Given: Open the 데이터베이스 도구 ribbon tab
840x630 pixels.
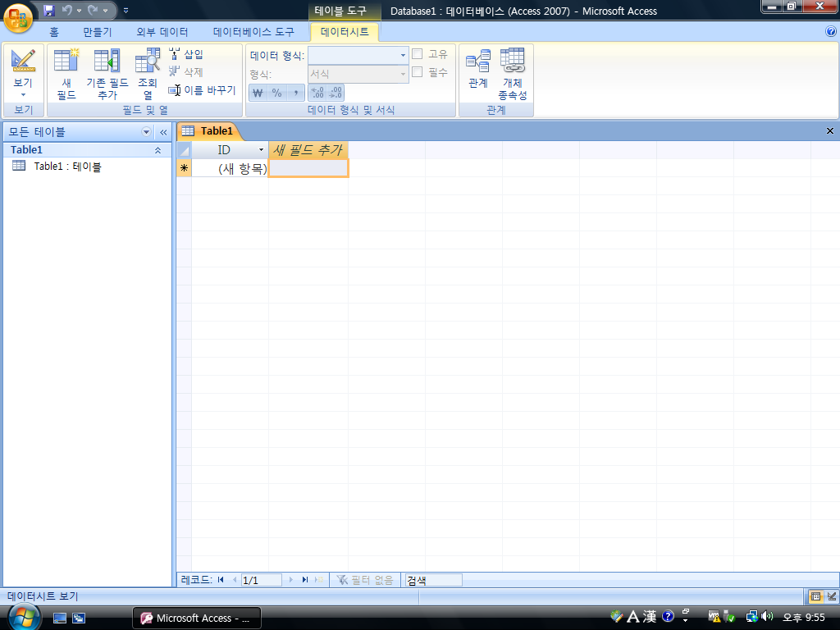Looking at the screenshot, I should [254, 32].
